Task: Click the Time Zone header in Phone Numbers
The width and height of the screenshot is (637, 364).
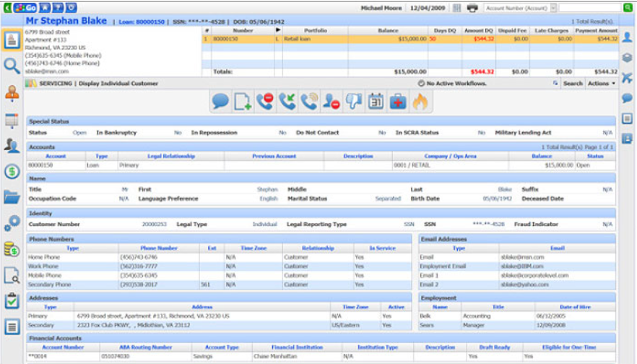Action: pos(253,248)
